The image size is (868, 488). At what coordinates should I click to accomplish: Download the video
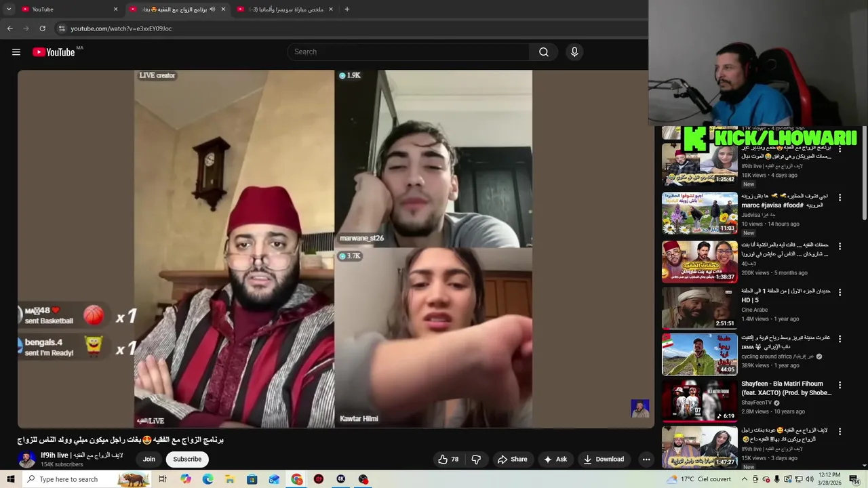(x=604, y=459)
